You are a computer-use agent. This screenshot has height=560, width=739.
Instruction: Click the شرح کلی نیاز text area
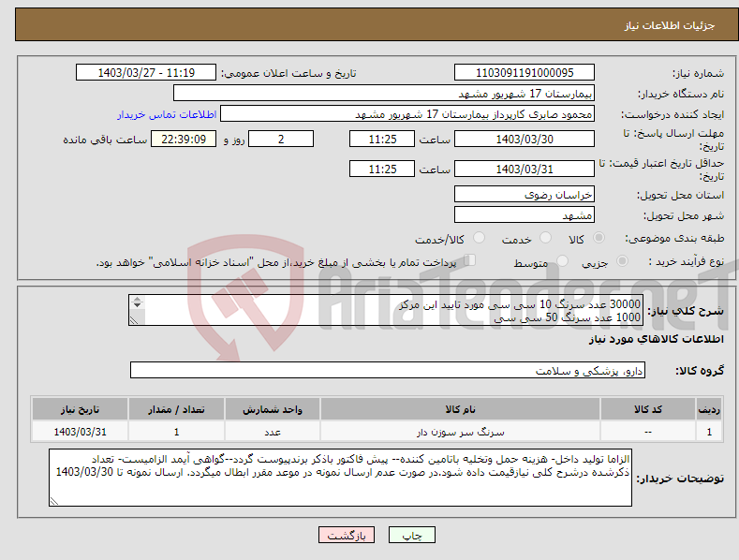point(386,310)
